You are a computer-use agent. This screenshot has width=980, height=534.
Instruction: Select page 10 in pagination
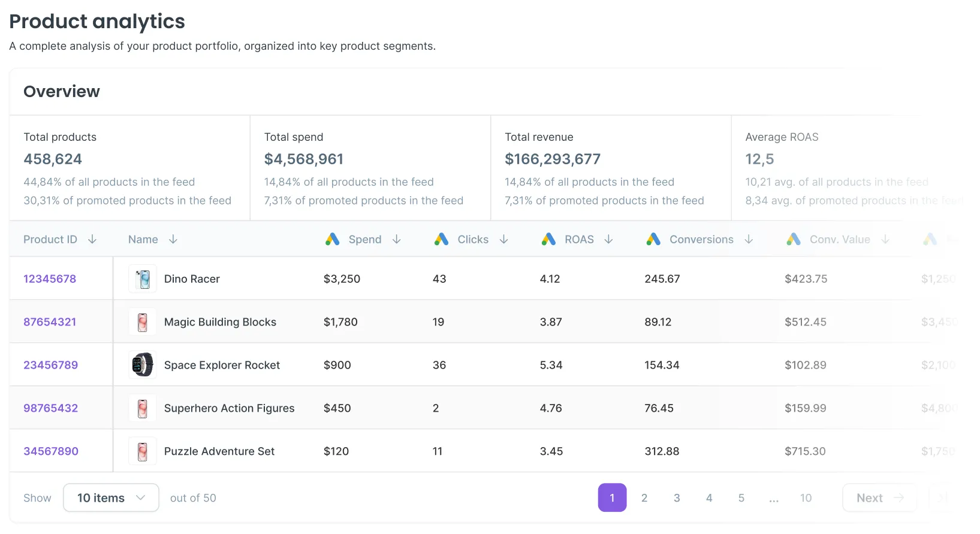[806, 498]
